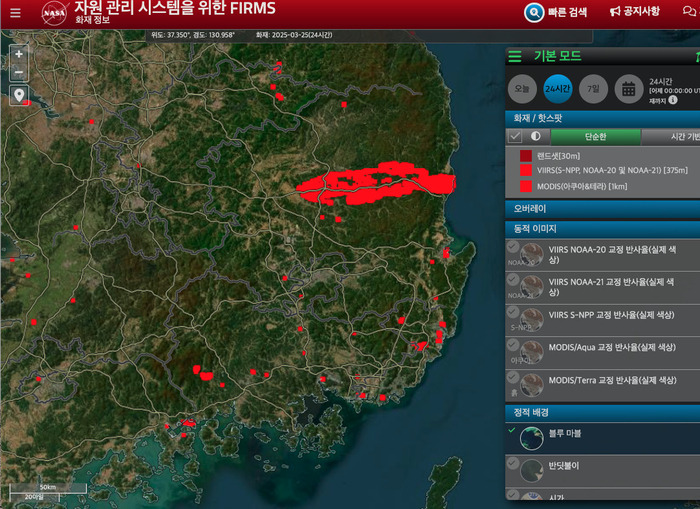
Task: Collapse the 정적 배경 section
Action: click(602, 413)
